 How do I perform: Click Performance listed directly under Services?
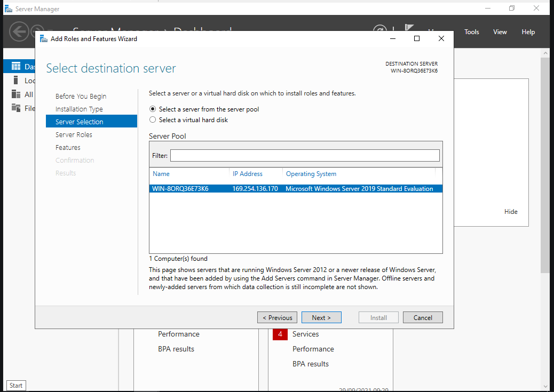coord(313,349)
